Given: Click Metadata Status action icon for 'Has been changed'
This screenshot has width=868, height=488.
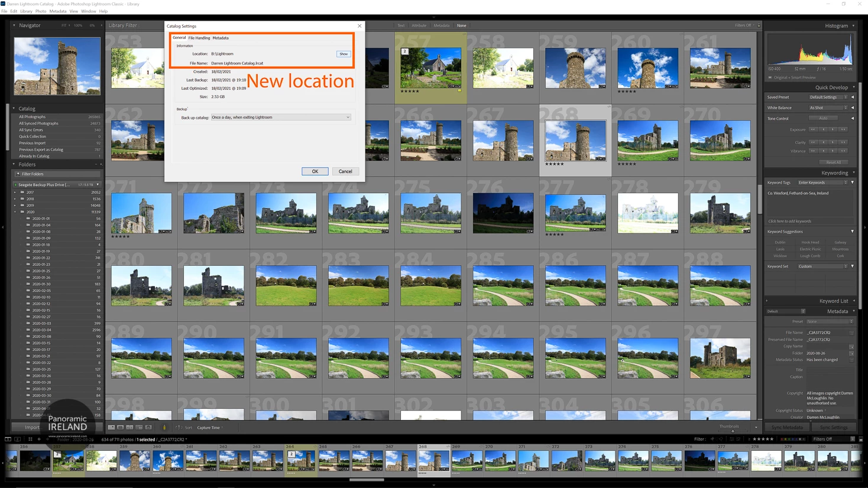Looking at the screenshot, I should click(851, 360).
